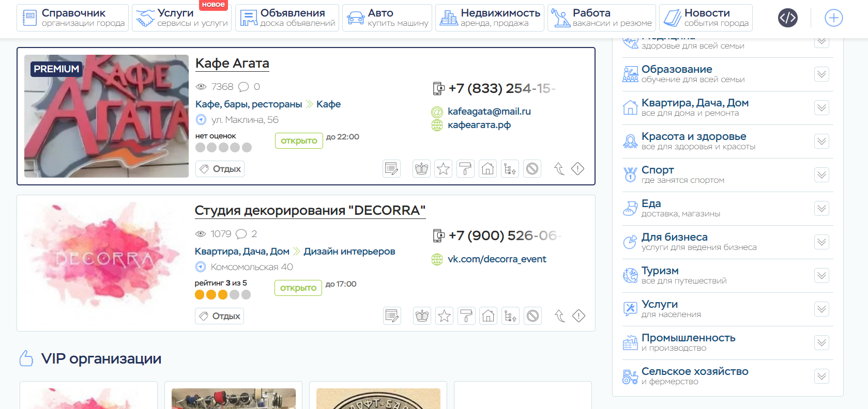Screen dimensions: 868x409
Task: Click the blue plus circle icon
Action: point(833,18)
